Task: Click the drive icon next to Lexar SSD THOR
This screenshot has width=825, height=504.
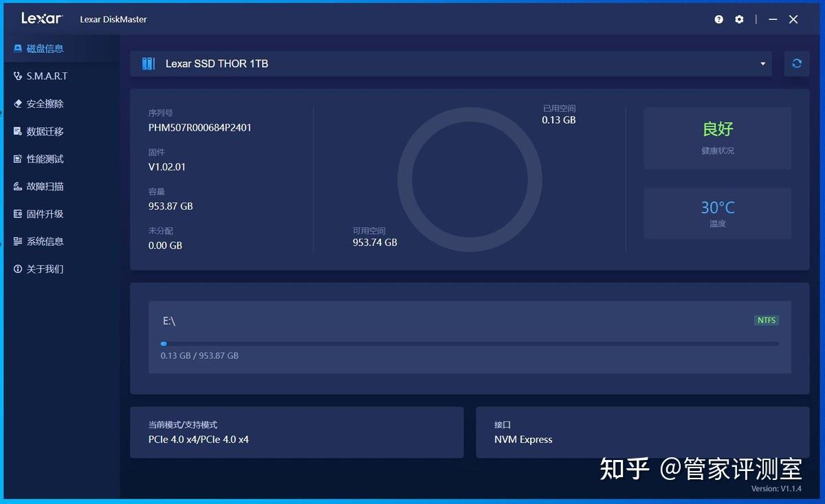Action: coord(148,63)
